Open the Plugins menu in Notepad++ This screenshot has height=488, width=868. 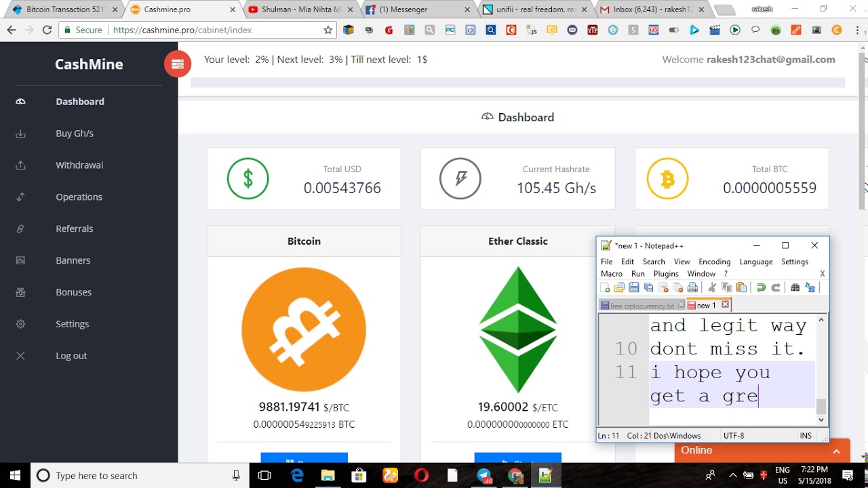coord(666,274)
